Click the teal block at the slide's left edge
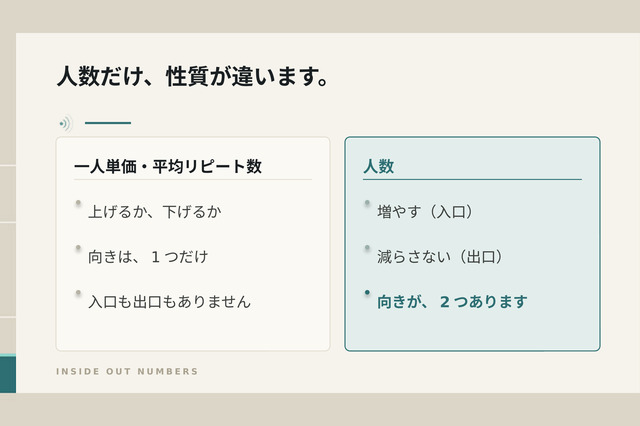The width and height of the screenshot is (640, 426). (x=8, y=374)
